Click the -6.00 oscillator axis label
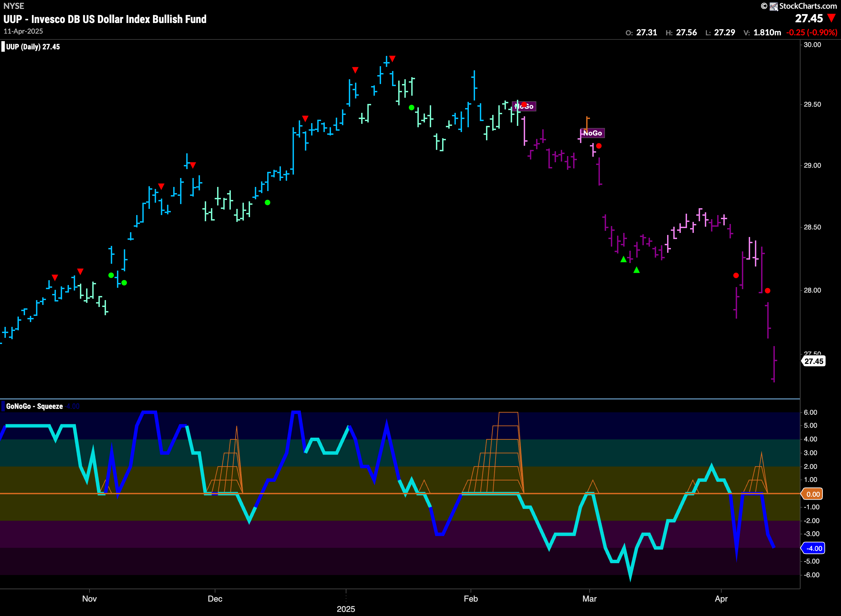This screenshot has width=841, height=616. [x=811, y=574]
